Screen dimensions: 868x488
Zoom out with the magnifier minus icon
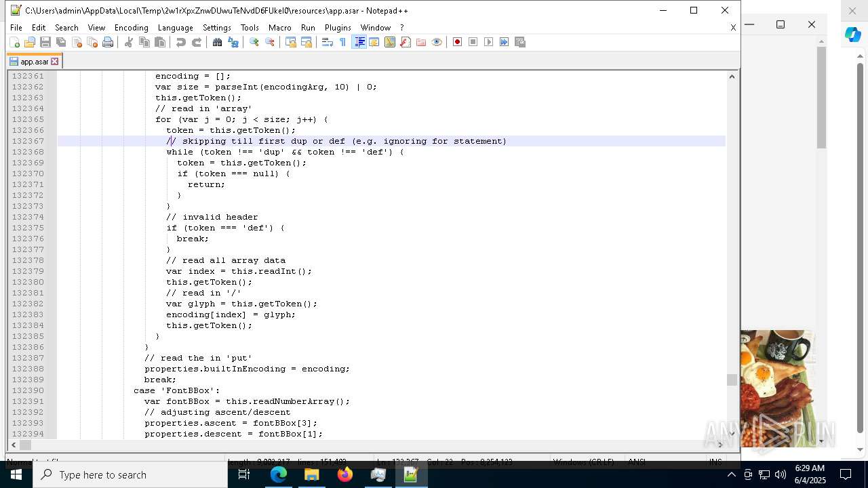coord(270,42)
